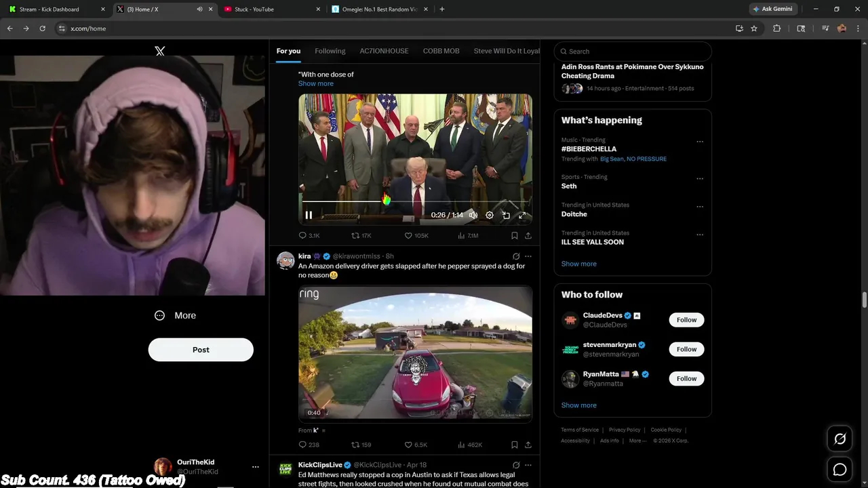Click the video progress scrubber
The width and height of the screenshot is (868, 488).
pos(415,201)
